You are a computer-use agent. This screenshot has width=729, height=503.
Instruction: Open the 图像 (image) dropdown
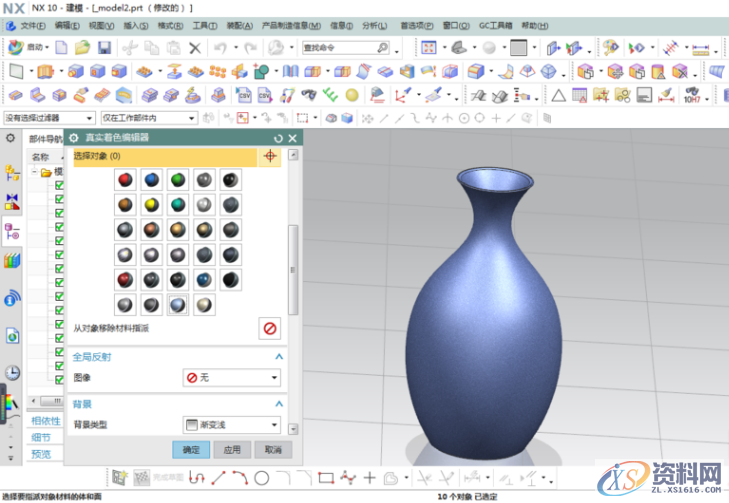(232, 377)
